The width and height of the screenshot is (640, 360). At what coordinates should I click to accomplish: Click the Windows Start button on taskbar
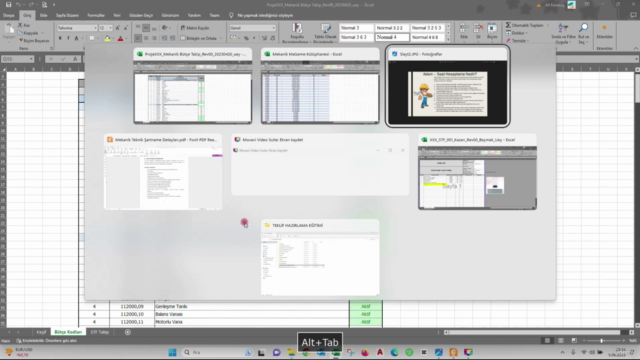(172, 352)
